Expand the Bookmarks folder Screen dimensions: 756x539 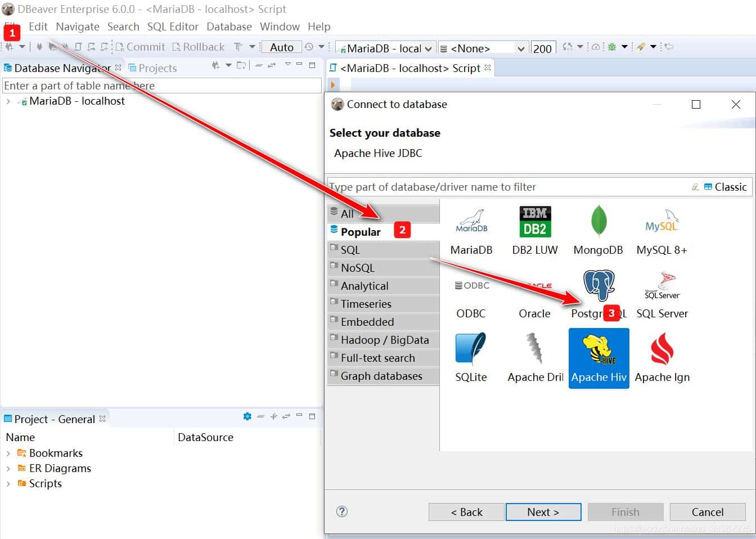click(8, 453)
